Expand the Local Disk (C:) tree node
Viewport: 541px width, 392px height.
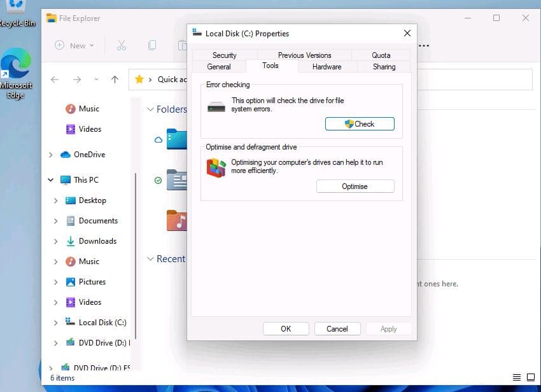pyautogui.click(x=56, y=323)
